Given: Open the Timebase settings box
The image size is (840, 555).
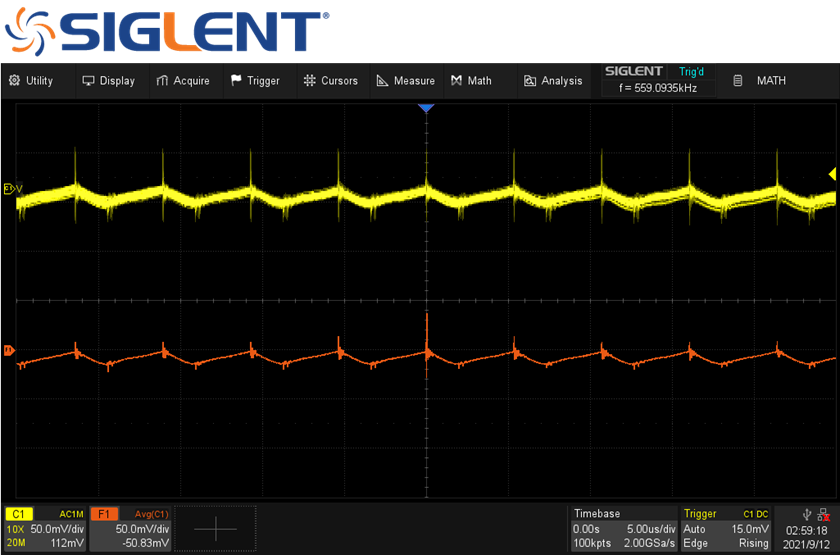Looking at the screenshot, I should (623, 528).
